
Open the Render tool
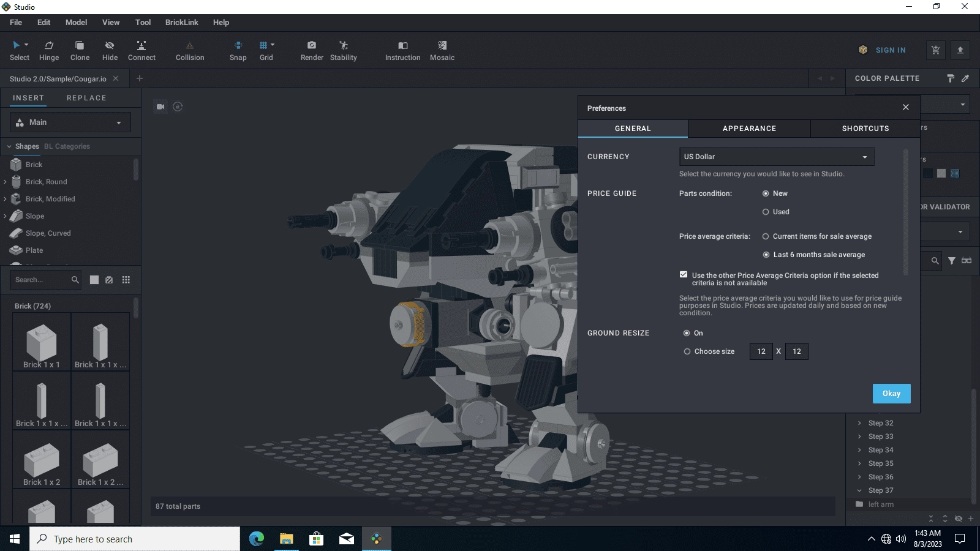pyautogui.click(x=312, y=51)
